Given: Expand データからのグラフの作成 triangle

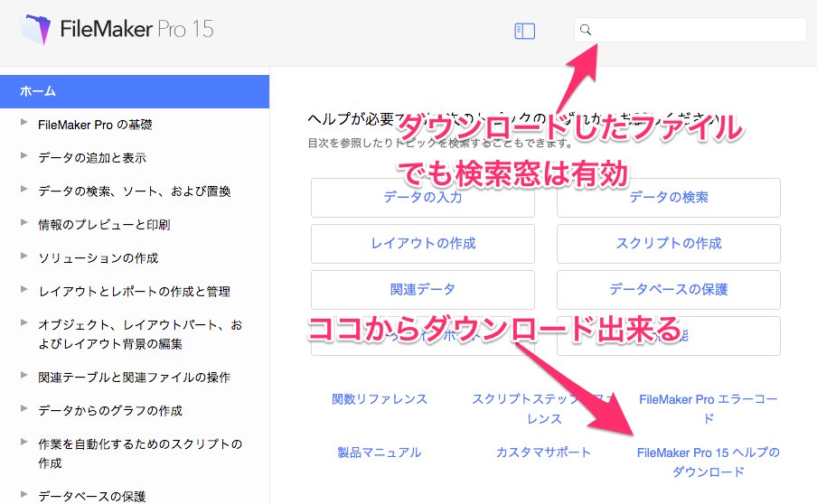Looking at the screenshot, I should coord(23,408).
